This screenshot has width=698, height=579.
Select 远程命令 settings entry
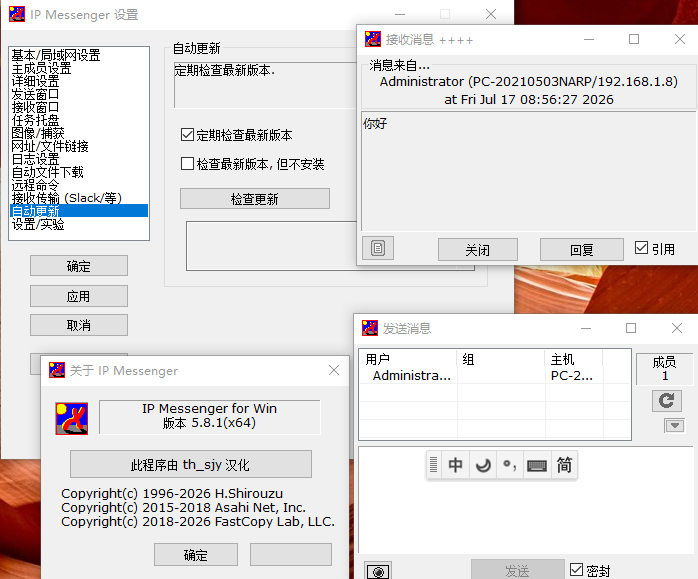[79, 185]
